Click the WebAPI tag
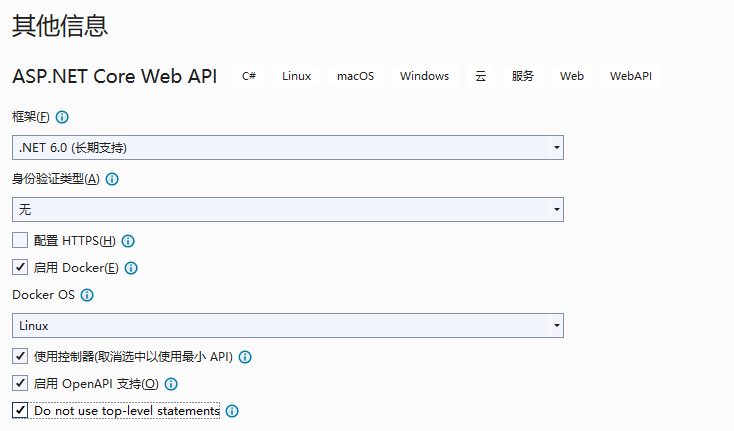Image resolution: width=734 pixels, height=431 pixels. click(631, 76)
